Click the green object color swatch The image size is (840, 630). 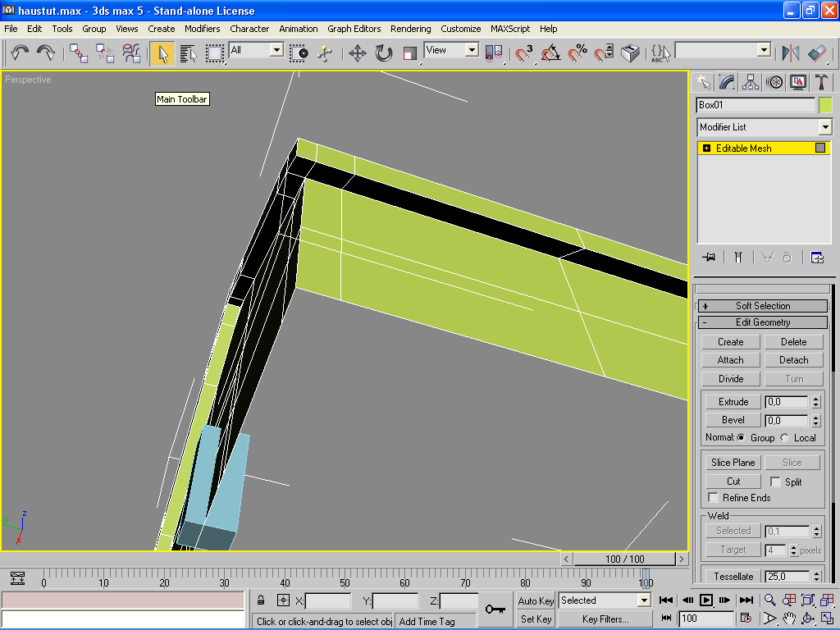[825, 105]
